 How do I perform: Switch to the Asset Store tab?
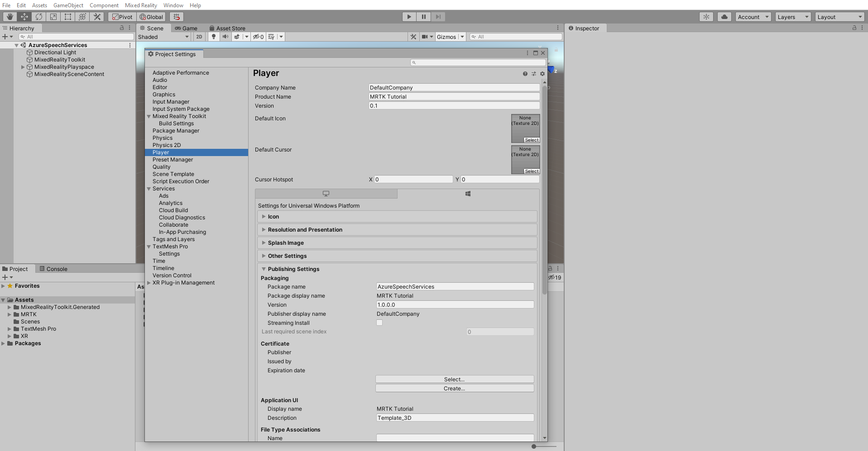pos(227,28)
